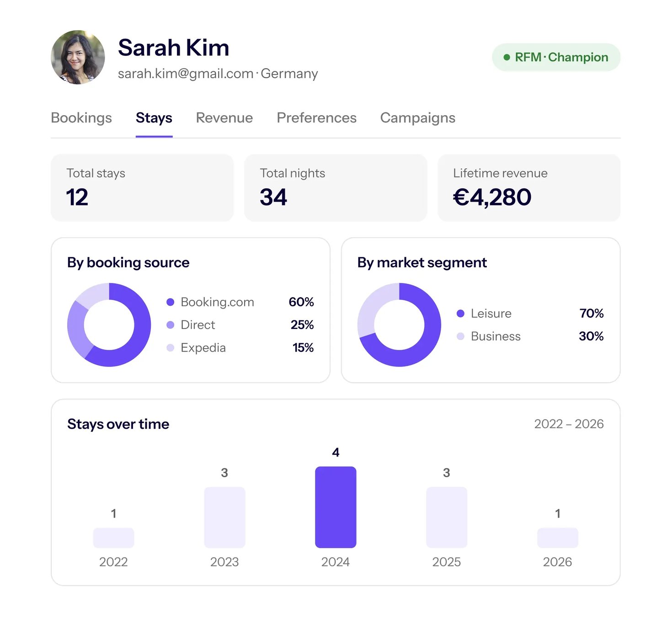Screen dimensions: 672x617
Task: Click the By booking source heading
Action: click(128, 263)
